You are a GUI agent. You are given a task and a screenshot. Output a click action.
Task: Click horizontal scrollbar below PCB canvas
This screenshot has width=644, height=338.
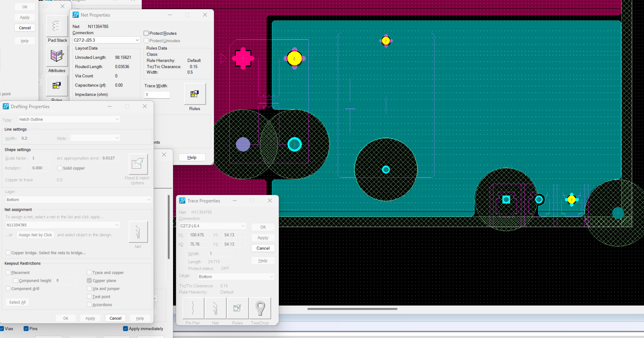coord(352,309)
